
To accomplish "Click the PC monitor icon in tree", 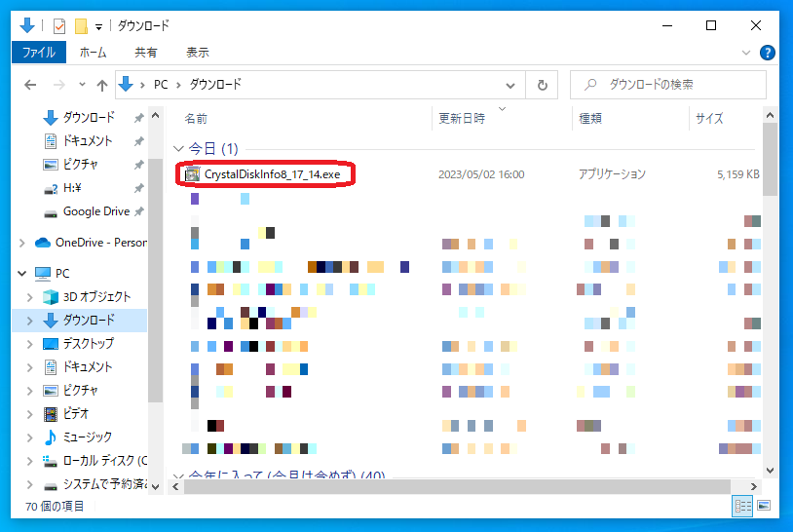I will 43,274.
